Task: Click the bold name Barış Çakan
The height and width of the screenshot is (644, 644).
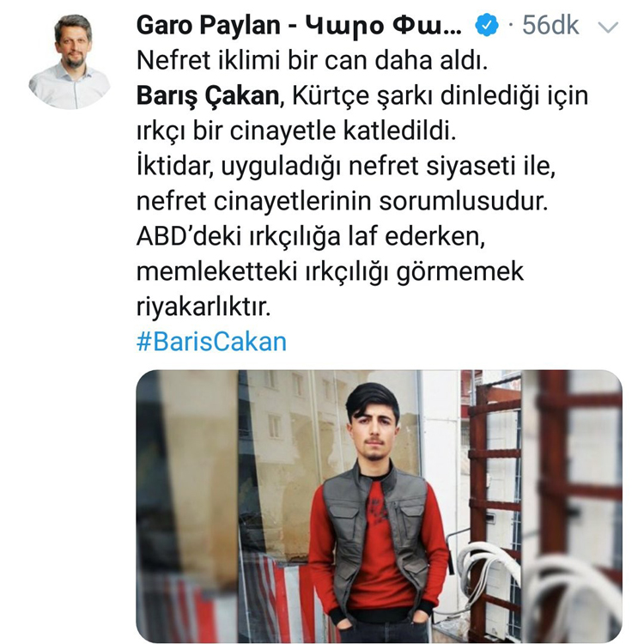Action: [208, 96]
